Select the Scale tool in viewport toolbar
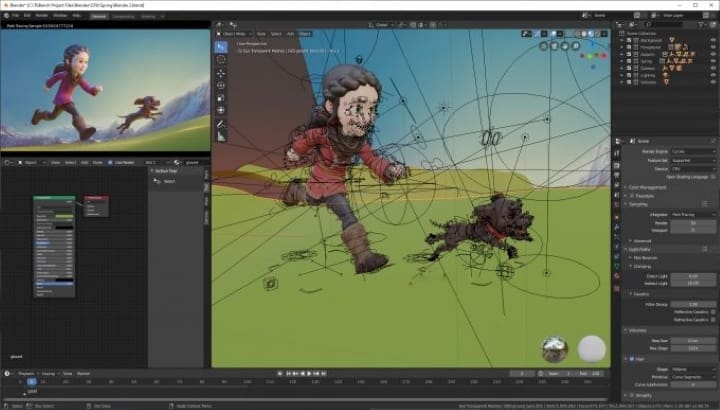This screenshot has height=410, width=720. (221, 98)
